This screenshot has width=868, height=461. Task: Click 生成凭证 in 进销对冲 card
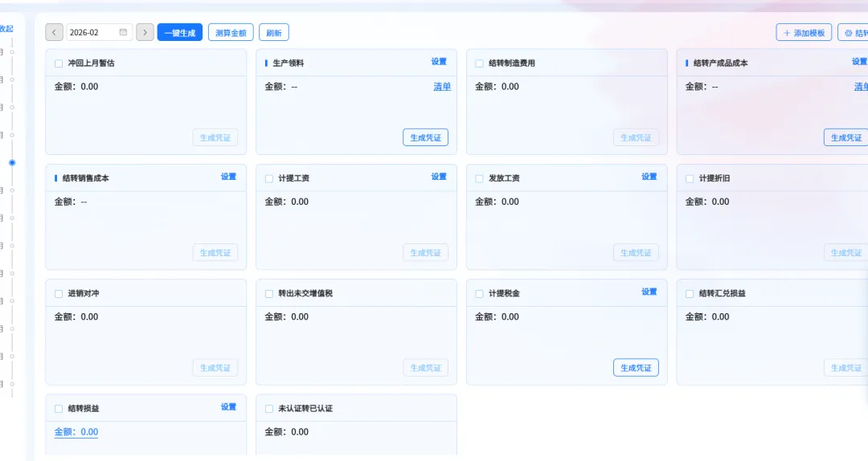point(215,368)
